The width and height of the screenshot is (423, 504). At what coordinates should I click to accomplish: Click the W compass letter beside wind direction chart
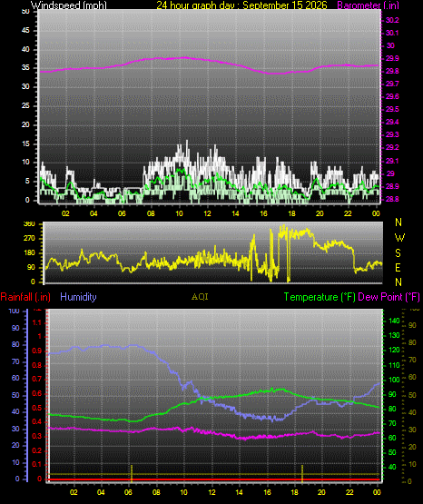click(399, 238)
